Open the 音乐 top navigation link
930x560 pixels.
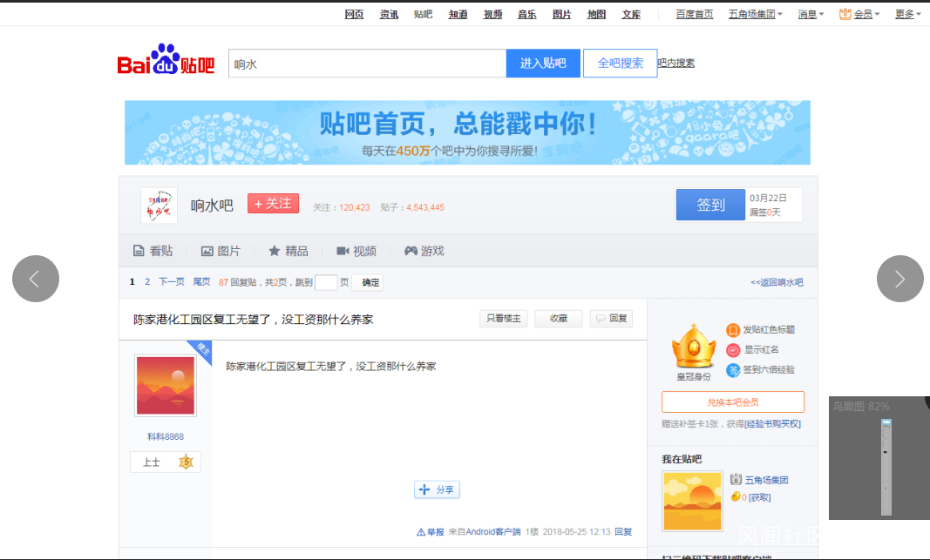tap(526, 14)
